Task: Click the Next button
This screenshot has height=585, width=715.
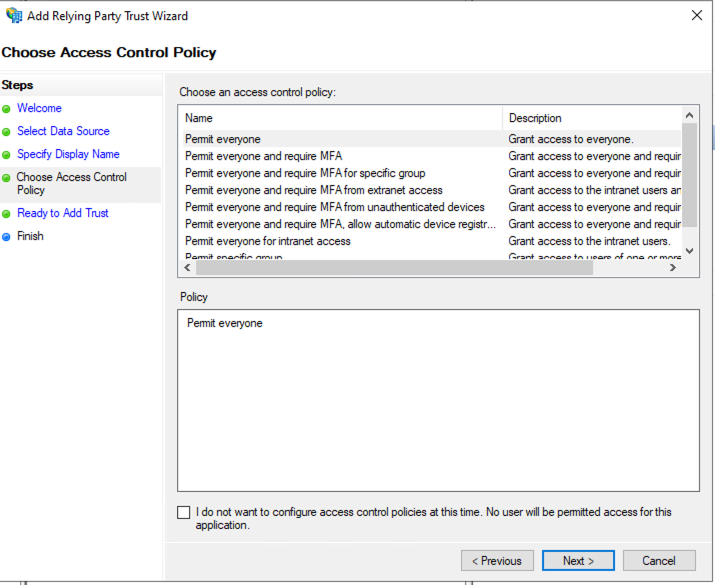Action: point(578,560)
